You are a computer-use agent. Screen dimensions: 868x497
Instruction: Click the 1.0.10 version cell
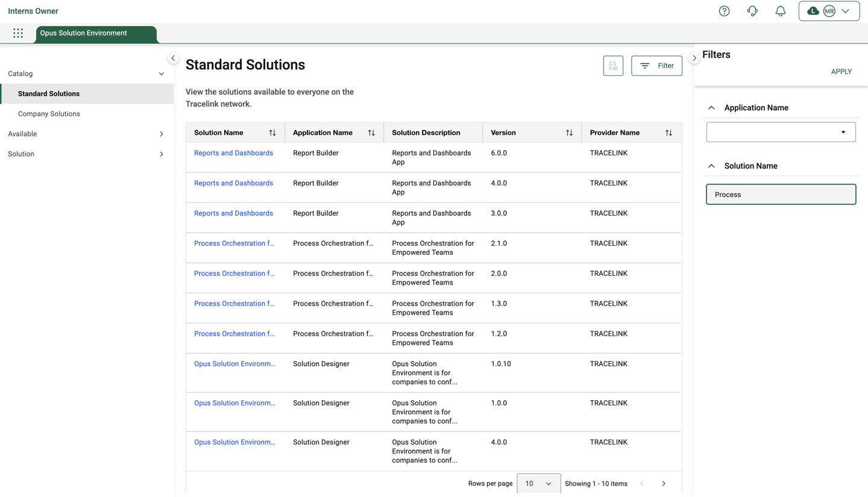click(500, 364)
